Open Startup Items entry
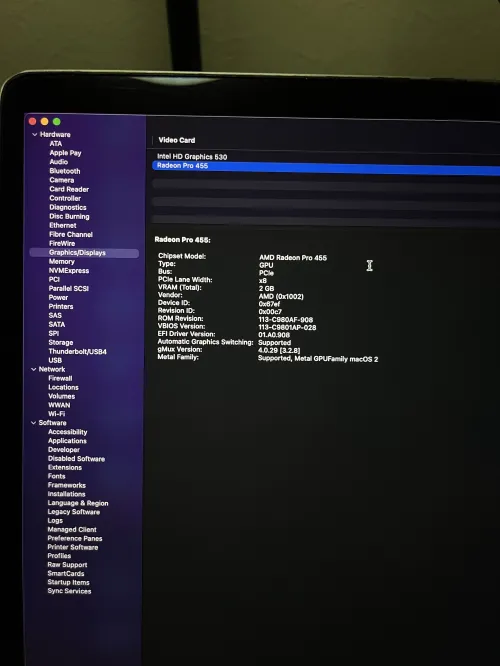Screen dimensions: 500x666 (x=68, y=583)
